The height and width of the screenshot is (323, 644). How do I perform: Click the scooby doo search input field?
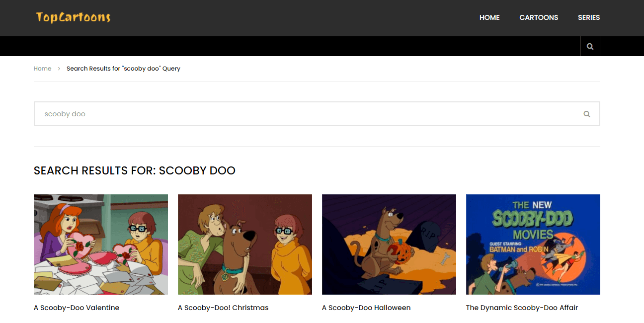(317, 114)
